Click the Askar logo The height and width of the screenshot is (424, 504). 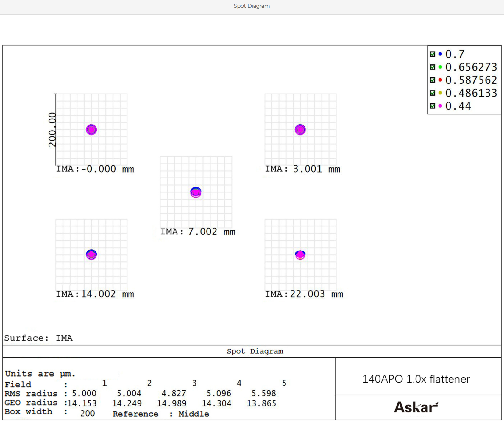pyautogui.click(x=416, y=407)
